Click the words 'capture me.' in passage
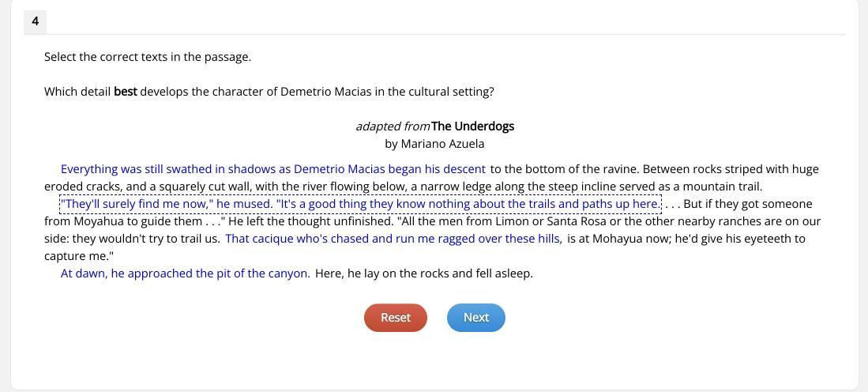This screenshot has height=392, width=868. (79, 256)
